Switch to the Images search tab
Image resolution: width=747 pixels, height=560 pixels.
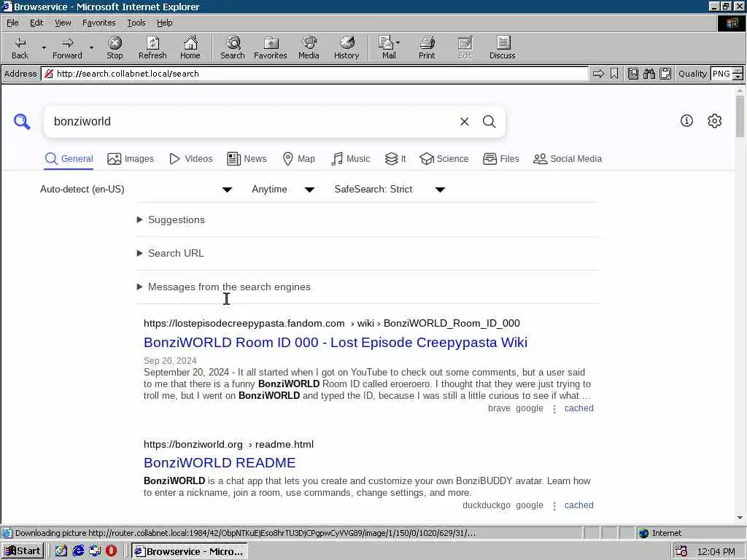pyautogui.click(x=131, y=159)
